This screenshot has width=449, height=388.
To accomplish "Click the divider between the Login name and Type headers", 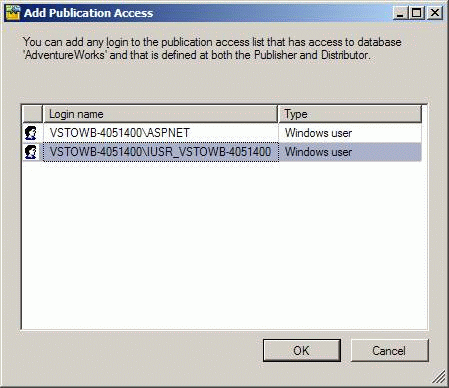I will 278,114.
